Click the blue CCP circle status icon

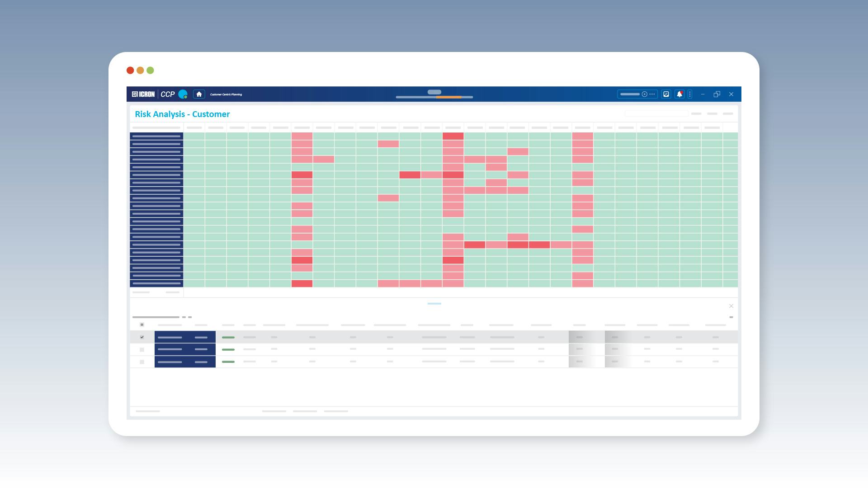click(183, 94)
